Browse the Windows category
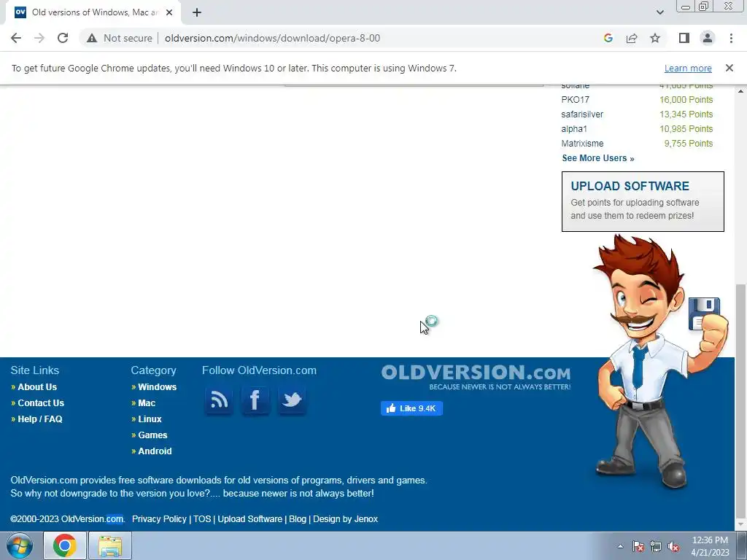Viewport: 747px width, 560px height. [x=158, y=387]
